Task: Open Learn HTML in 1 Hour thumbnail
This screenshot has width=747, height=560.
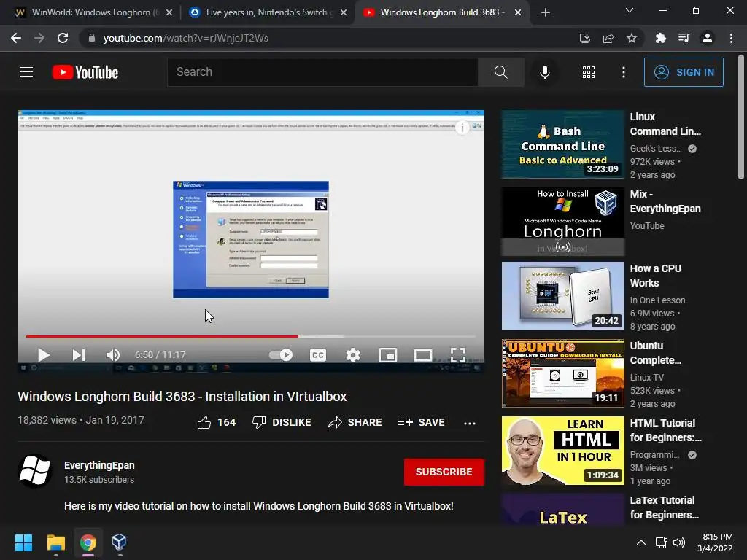Action: click(x=562, y=451)
